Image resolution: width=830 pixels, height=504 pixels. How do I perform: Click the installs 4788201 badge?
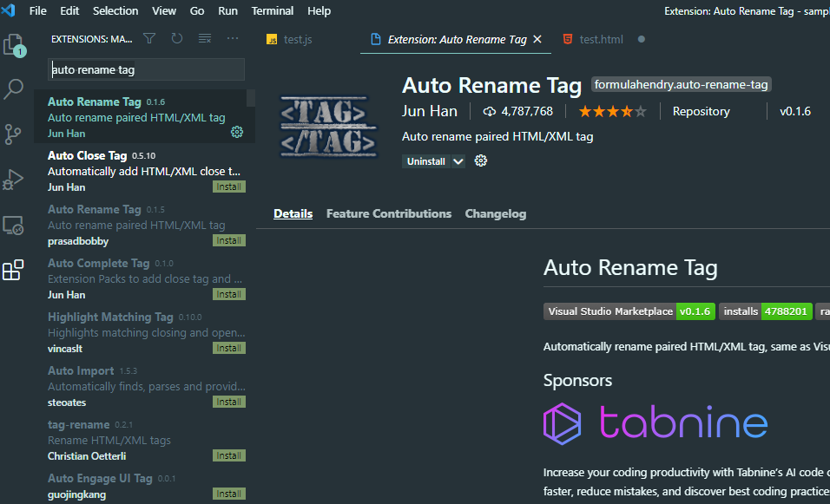click(x=766, y=311)
